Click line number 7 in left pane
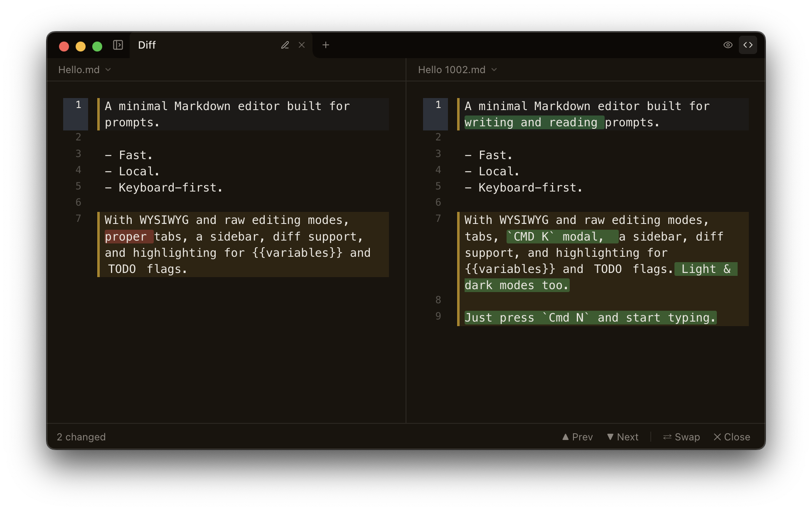The height and width of the screenshot is (511, 812). point(78,219)
